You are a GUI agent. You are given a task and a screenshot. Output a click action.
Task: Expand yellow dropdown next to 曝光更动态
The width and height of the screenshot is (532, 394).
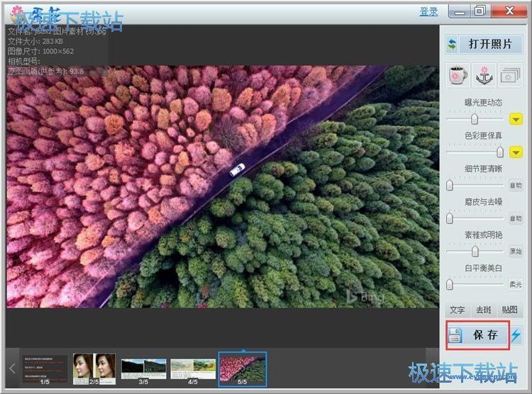point(516,119)
